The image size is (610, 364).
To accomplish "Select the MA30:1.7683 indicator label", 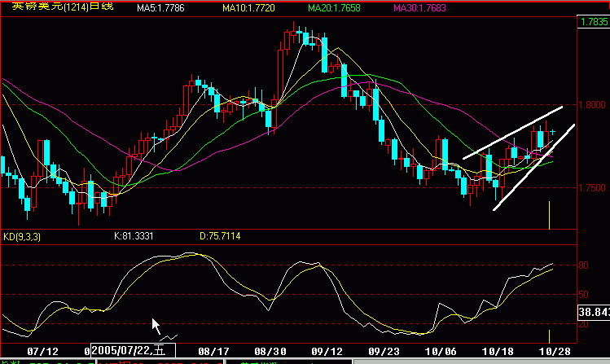I will [419, 8].
